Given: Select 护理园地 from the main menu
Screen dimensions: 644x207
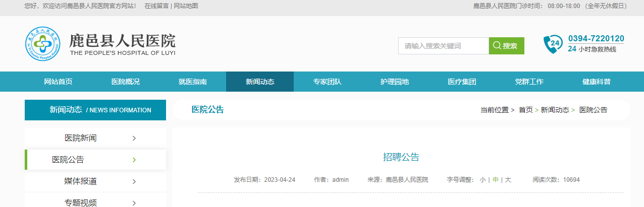Looking at the screenshot, I should pos(395,82).
